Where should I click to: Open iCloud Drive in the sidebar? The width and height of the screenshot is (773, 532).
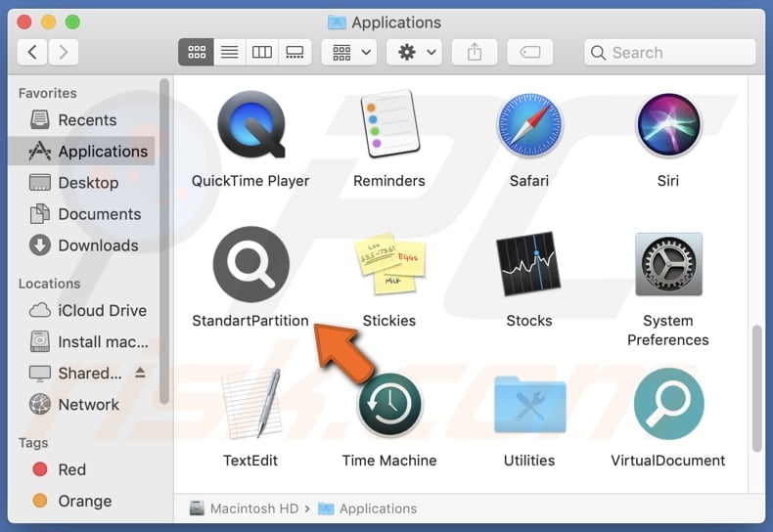point(82,310)
